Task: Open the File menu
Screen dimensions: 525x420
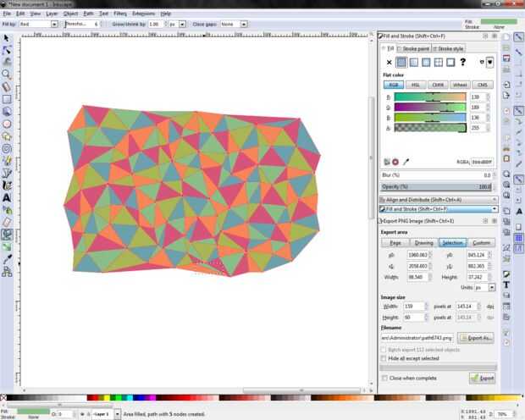Action: pyautogui.click(x=7, y=14)
